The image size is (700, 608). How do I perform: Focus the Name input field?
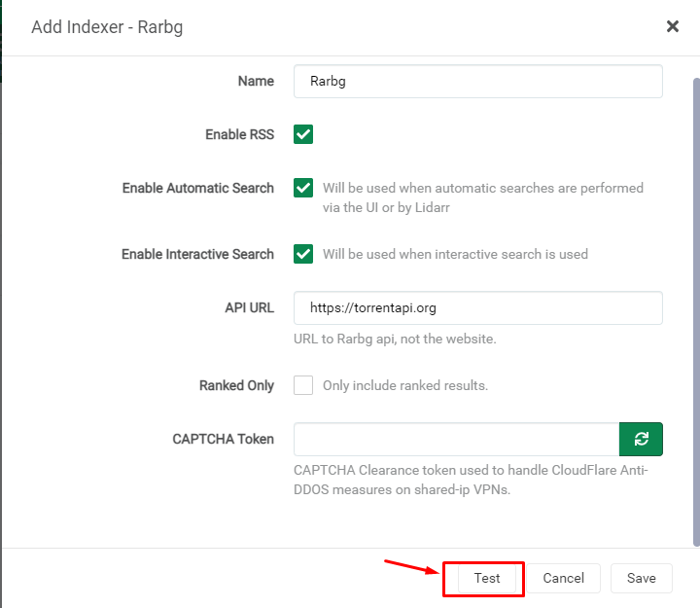click(478, 82)
